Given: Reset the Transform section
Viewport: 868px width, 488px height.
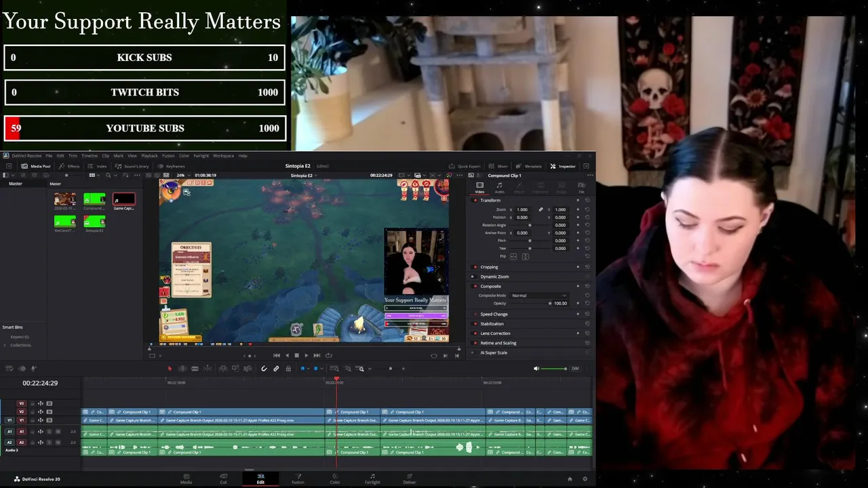Looking at the screenshot, I should click(x=587, y=201).
